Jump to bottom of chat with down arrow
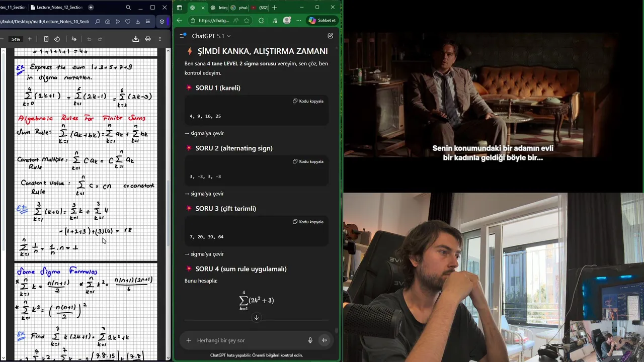 pos(256,317)
